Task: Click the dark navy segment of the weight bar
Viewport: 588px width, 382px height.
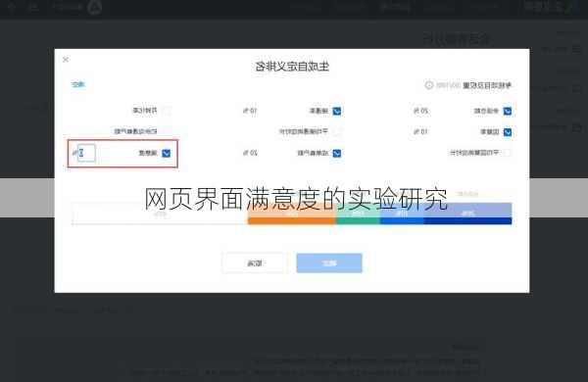Action: tap(467, 214)
